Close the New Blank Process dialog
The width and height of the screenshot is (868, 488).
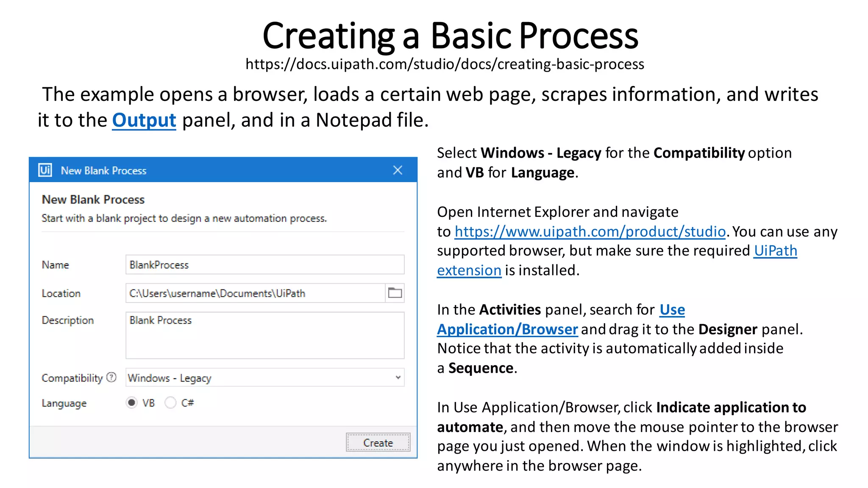(397, 170)
